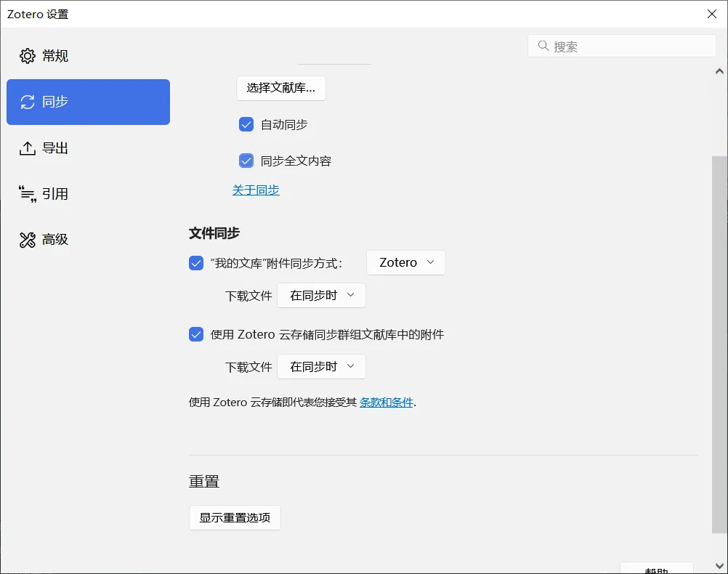Viewport: 728px width, 574px height.
Task: Click the scrollbar up arrow
Action: point(719,71)
